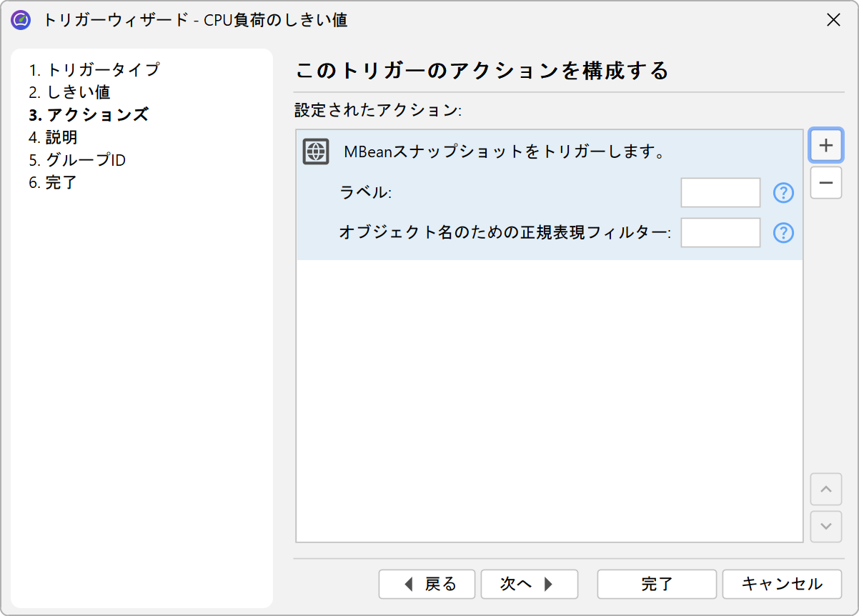
Task: Open help for the ラベル field
Action: point(784,193)
